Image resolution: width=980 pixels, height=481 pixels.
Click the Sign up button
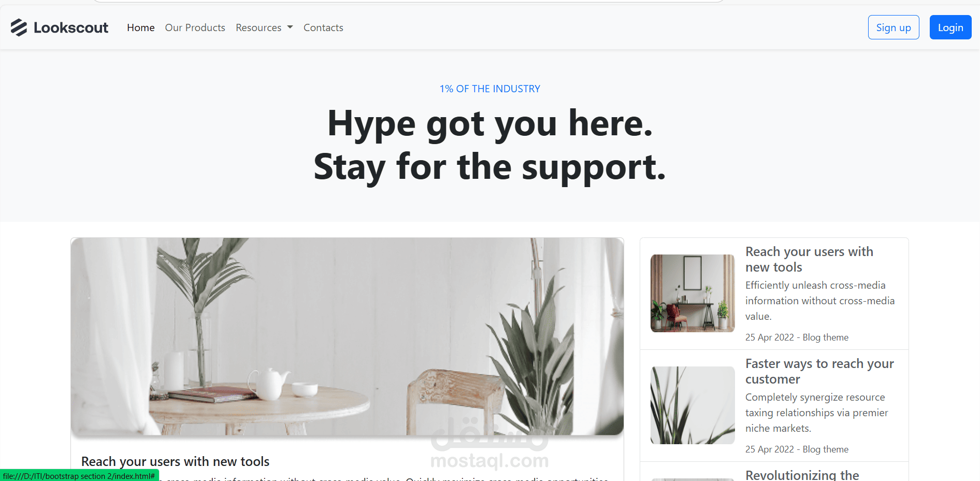(x=893, y=27)
